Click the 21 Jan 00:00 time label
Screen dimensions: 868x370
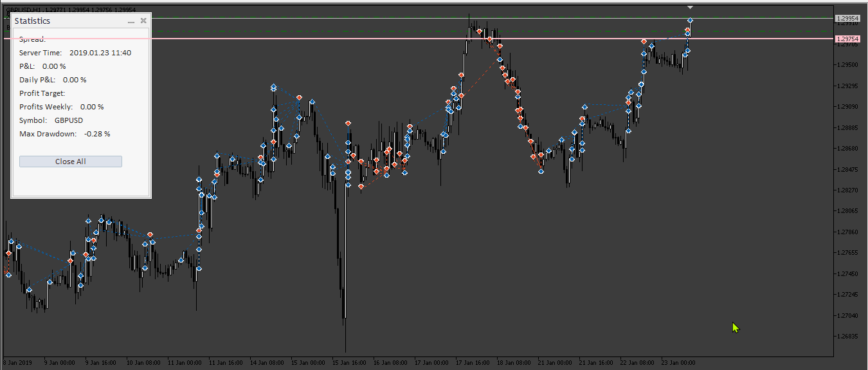(x=556, y=363)
